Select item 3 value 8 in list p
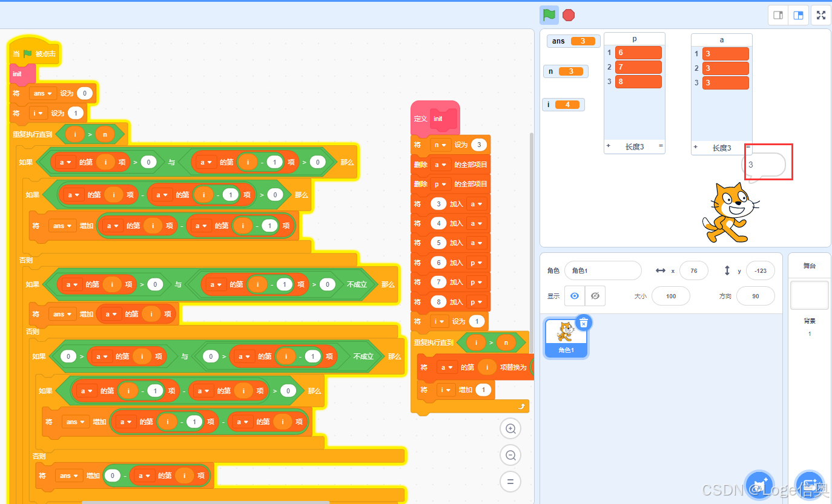 [638, 82]
